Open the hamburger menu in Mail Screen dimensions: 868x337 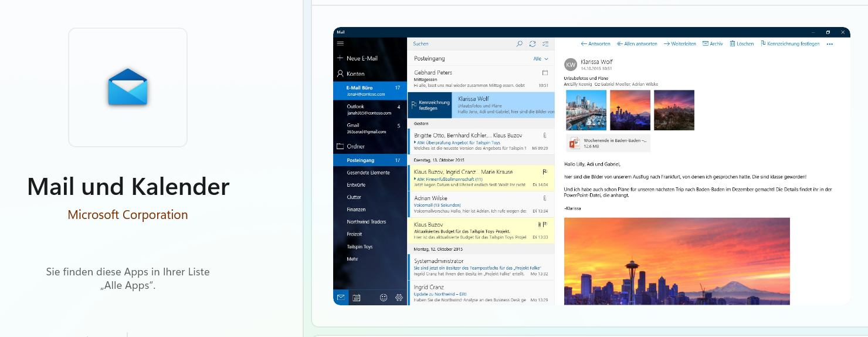point(340,43)
